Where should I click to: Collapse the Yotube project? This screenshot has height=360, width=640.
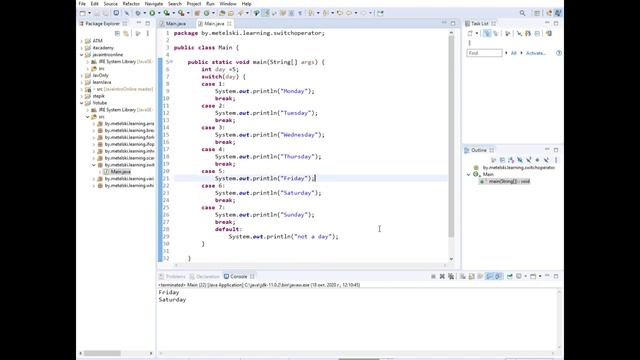[82, 103]
